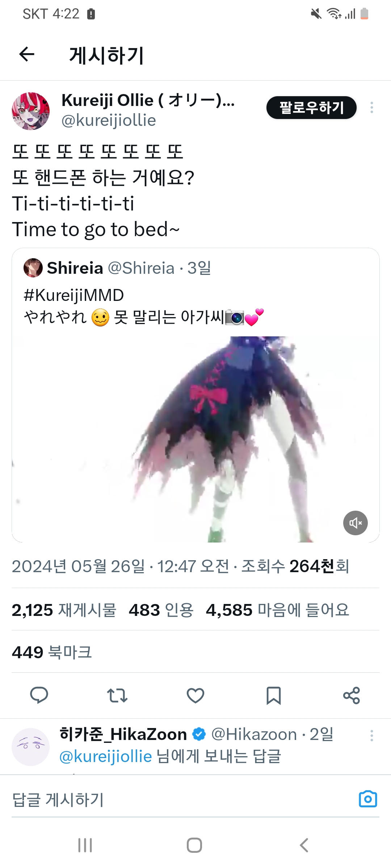Screen dimensions: 391x868
Task: Open Kureiji Ollie profile avatar
Action: click(x=31, y=111)
